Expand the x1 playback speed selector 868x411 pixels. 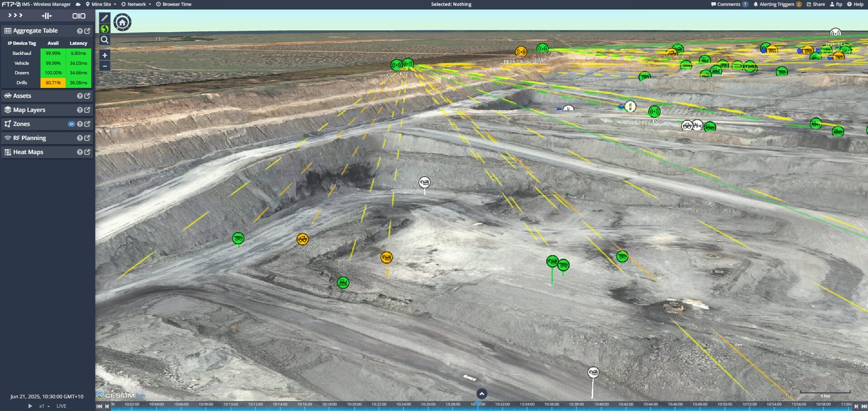44,406
